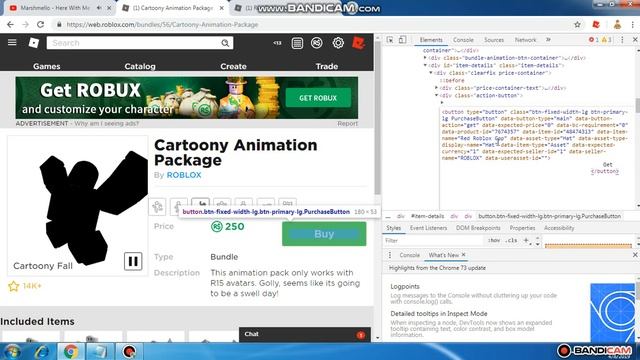Bookmark this page with the star
The width and height of the screenshot is (640, 360).
pyautogui.click(x=577, y=24)
